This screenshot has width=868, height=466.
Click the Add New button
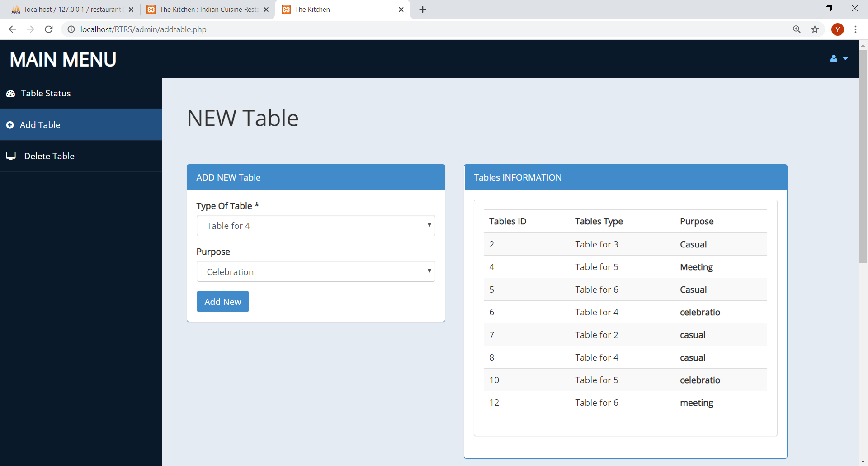(222, 301)
